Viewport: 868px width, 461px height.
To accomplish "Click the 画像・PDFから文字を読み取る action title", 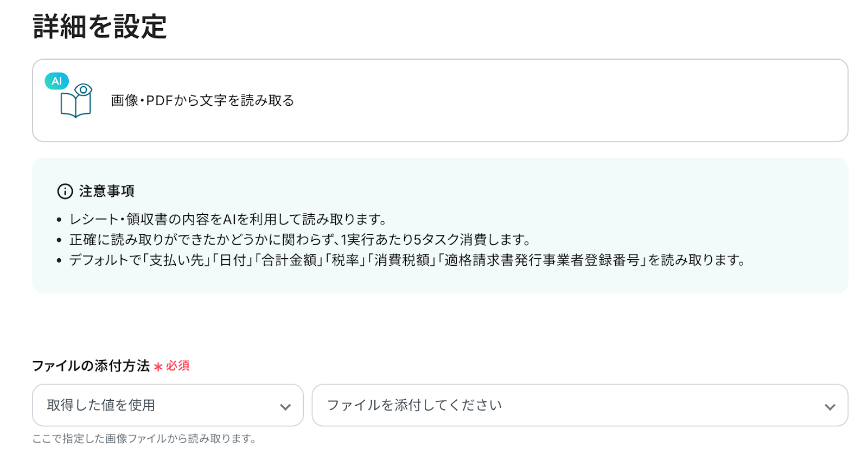I will pos(202,101).
